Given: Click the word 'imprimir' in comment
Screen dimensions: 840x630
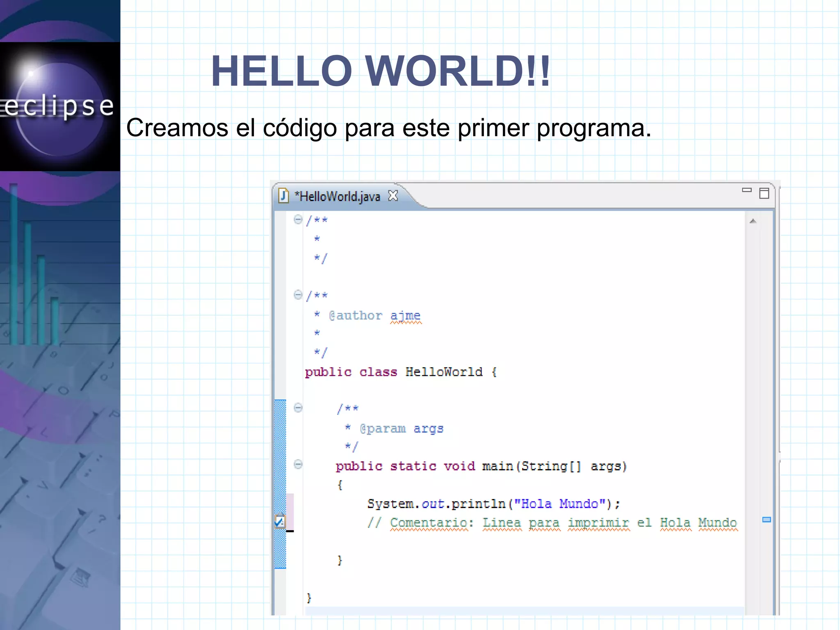Looking at the screenshot, I should 598,523.
